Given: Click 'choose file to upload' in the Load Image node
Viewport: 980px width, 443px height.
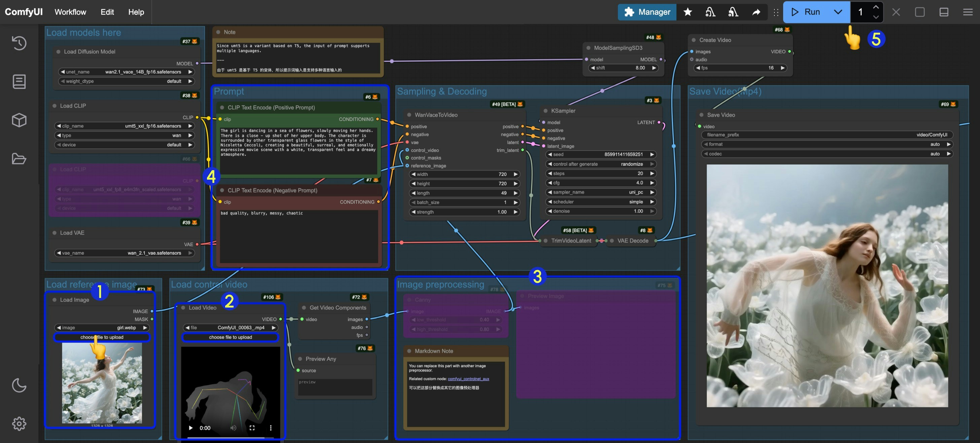Looking at the screenshot, I should [102, 337].
